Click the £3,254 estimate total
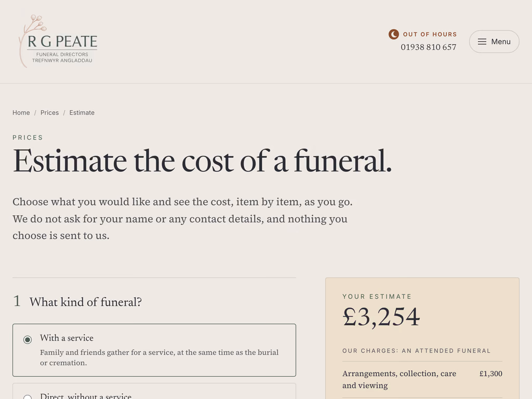 point(381,317)
